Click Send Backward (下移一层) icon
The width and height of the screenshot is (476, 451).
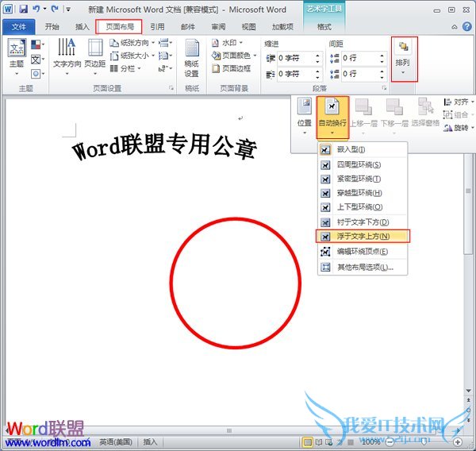[394, 106]
